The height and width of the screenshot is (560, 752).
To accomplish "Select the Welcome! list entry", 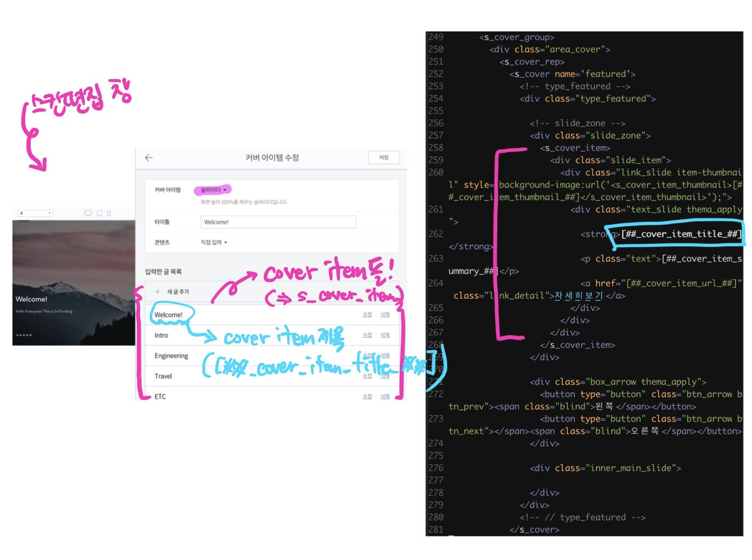I will tap(169, 315).
